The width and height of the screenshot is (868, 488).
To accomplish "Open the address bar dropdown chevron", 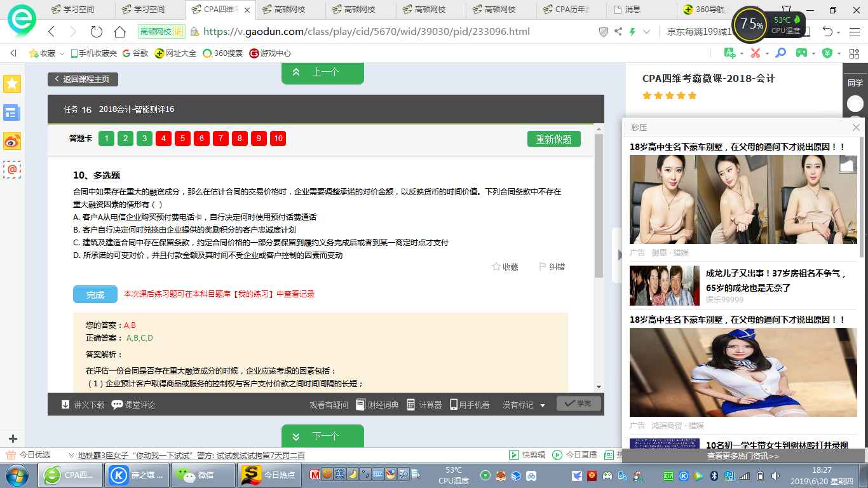I will (647, 32).
